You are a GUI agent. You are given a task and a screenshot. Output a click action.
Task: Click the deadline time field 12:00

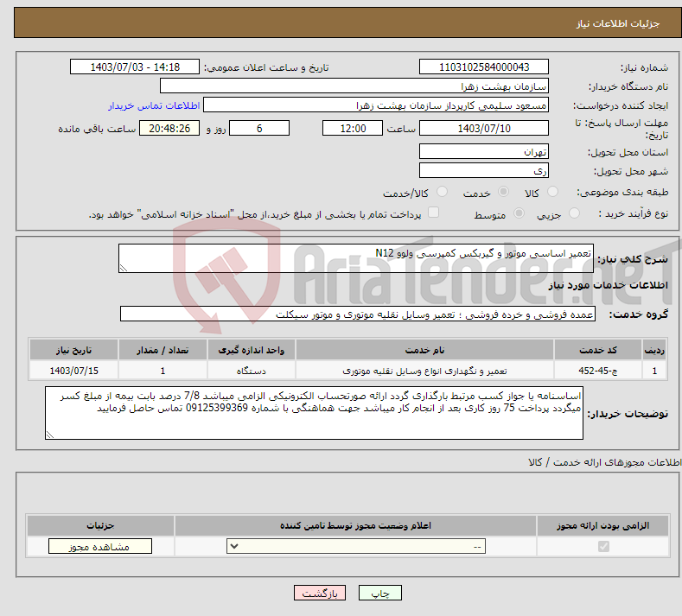coord(353,128)
